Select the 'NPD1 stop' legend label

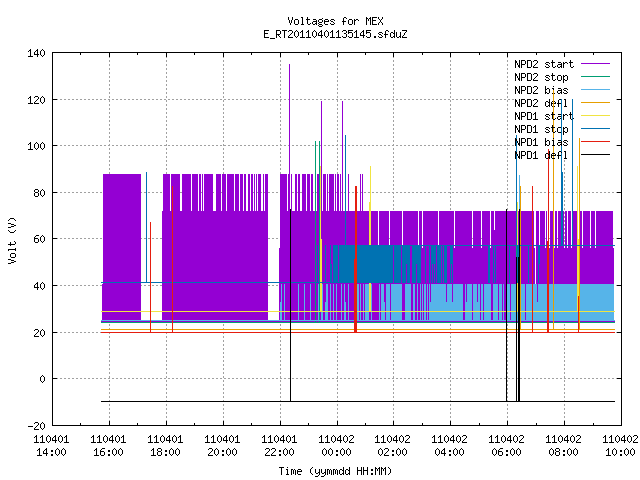(541, 129)
